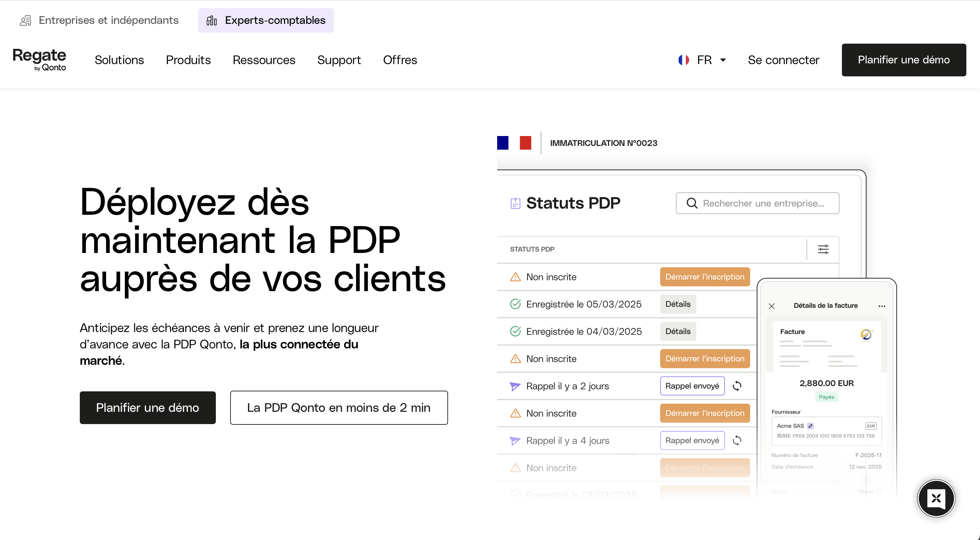Open the three-dots menu in invoice details
The width and height of the screenshot is (980, 540).
pyautogui.click(x=882, y=306)
